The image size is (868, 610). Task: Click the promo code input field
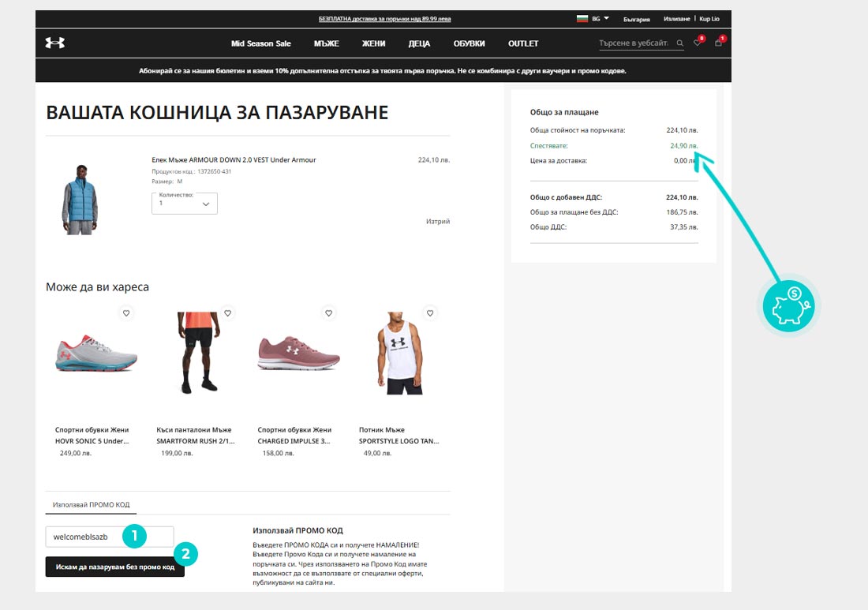pyautogui.click(x=110, y=537)
